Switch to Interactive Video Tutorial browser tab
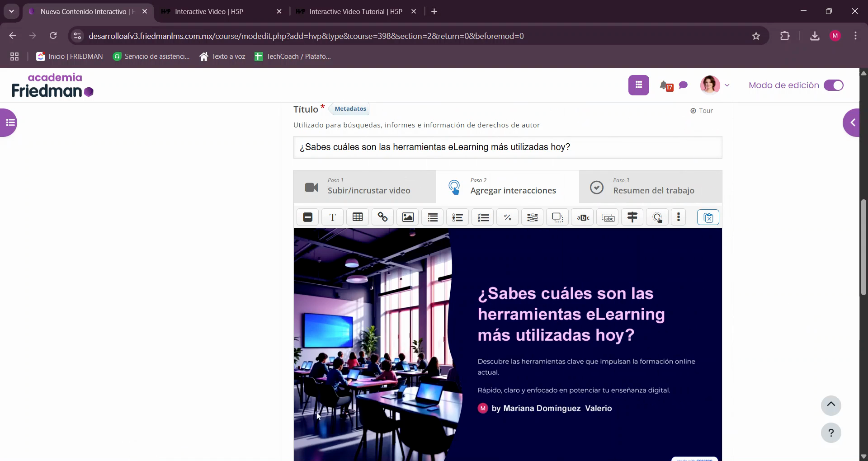The width and height of the screenshot is (868, 461). tap(356, 11)
